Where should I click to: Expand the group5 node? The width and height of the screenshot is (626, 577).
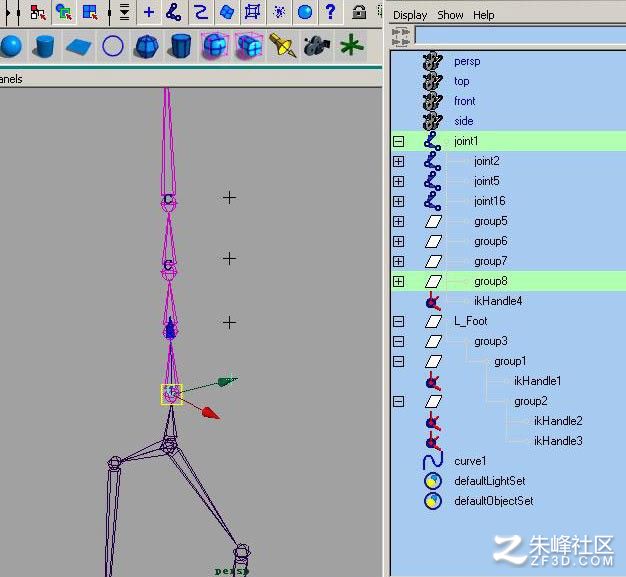pos(398,221)
